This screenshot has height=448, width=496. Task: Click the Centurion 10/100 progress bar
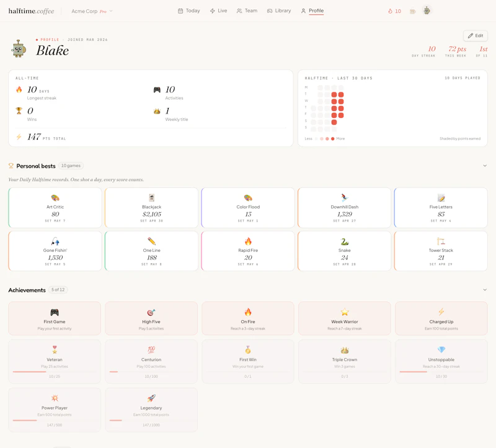coord(151,372)
